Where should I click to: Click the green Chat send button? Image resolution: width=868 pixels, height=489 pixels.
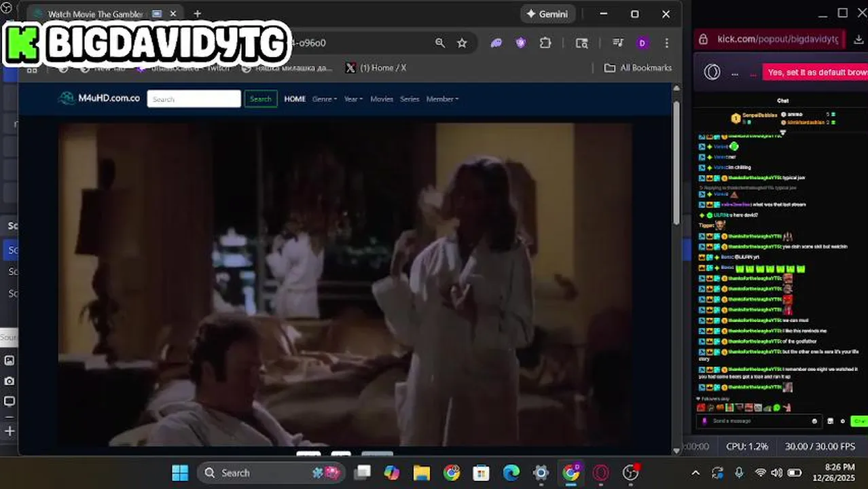pyautogui.click(x=859, y=421)
